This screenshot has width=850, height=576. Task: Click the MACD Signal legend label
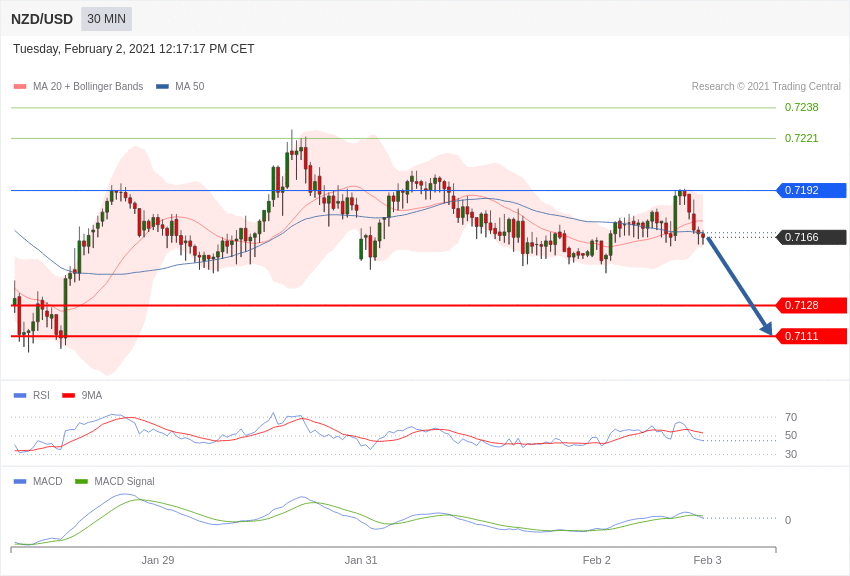click(124, 481)
